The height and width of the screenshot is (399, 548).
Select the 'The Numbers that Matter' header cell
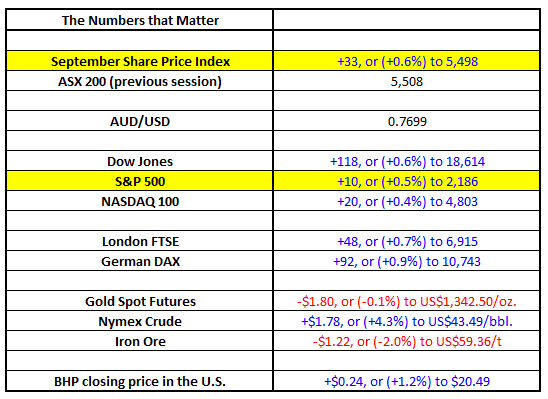[139, 20]
